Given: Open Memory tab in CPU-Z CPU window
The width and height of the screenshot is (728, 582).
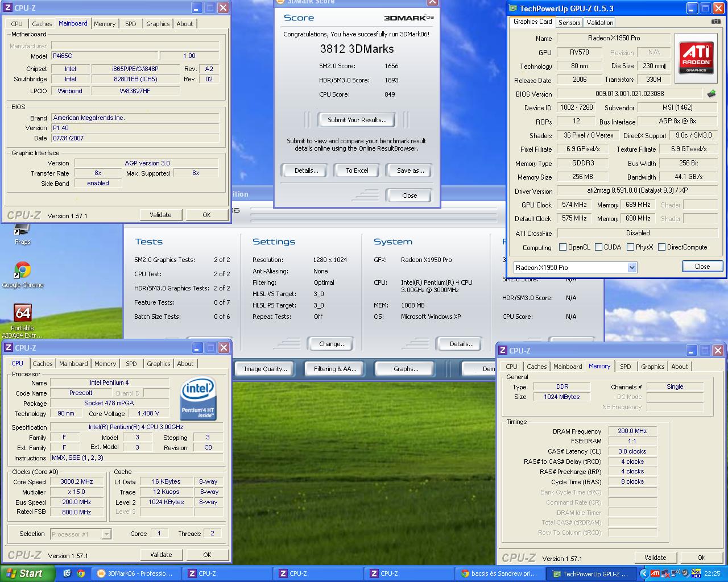Looking at the screenshot, I should [105, 364].
